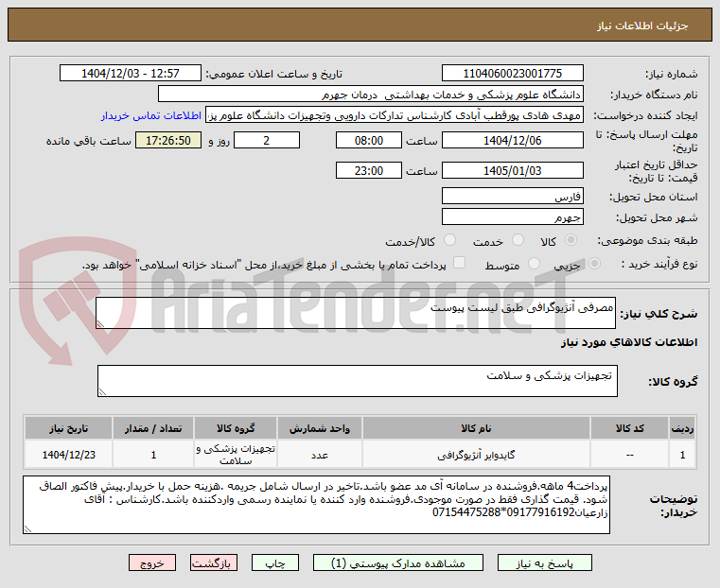Click the remaining days field showing 2
Screen dimensions: 720x588
point(267,140)
